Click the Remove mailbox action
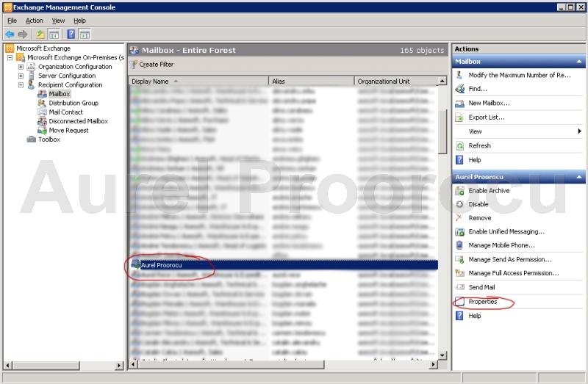The height and width of the screenshot is (384, 588). click(x=480, y=218)
